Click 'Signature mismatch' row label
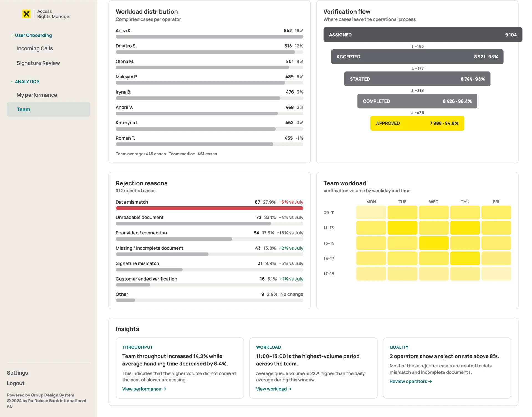Viewport: 532px width, 417px height. tap(137, 263)
